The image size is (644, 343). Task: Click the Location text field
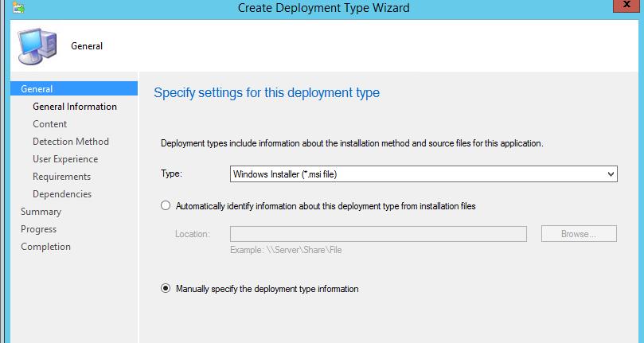(378, 234)
